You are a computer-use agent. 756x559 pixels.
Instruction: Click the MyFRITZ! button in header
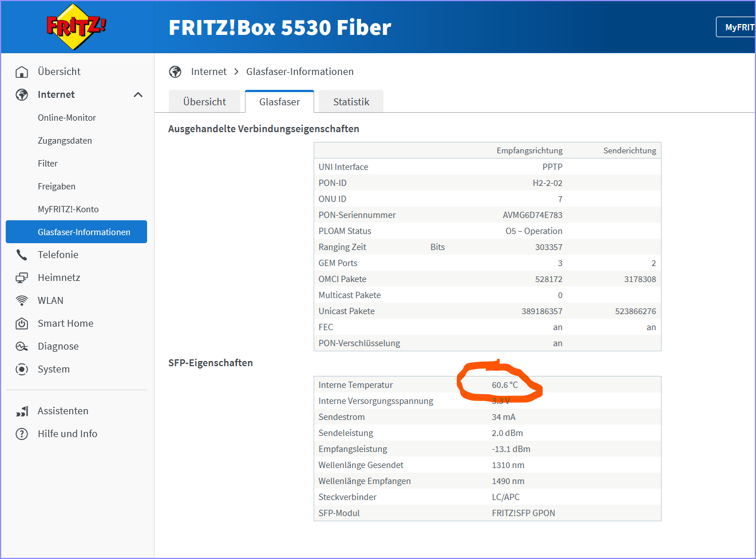pyautogui.click(x=737, y=27)
